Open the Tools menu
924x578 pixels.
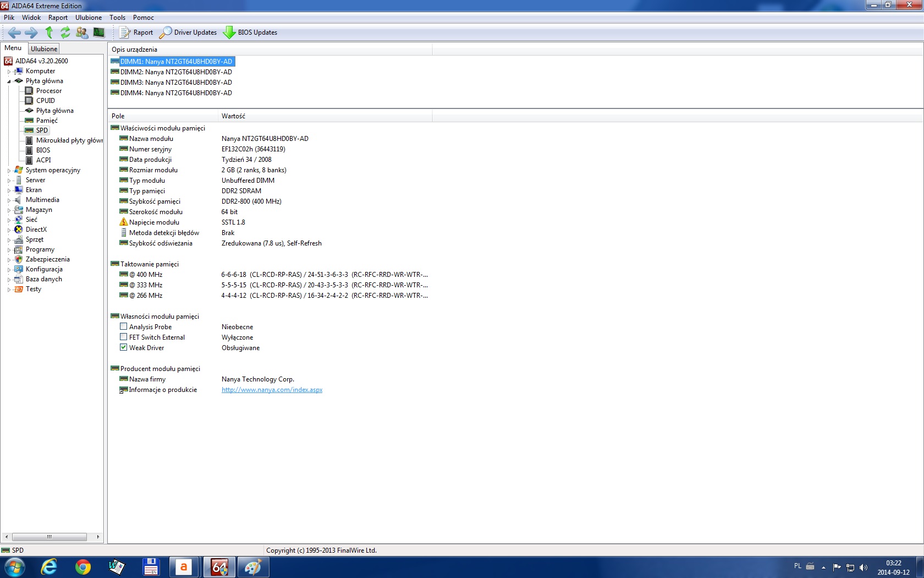click(x=117, y=18)
